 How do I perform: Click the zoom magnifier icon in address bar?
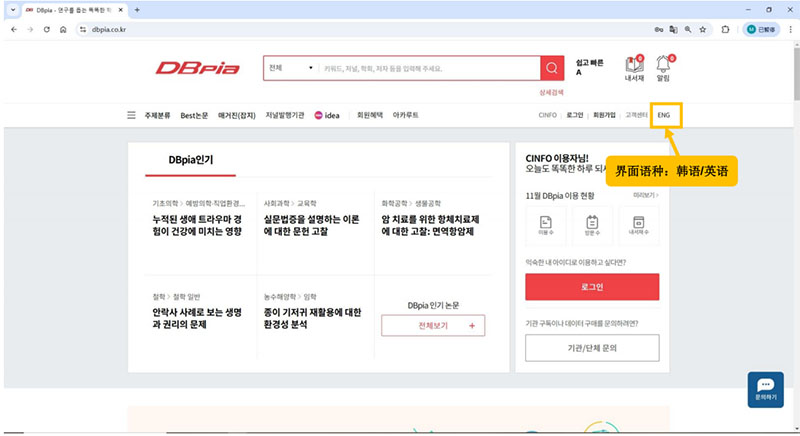click(688, 30)
